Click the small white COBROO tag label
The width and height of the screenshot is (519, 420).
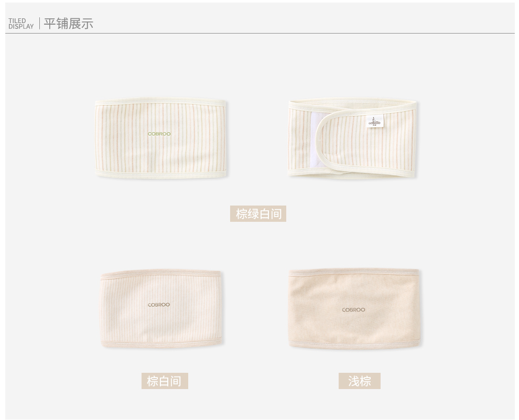click(374, 122)
